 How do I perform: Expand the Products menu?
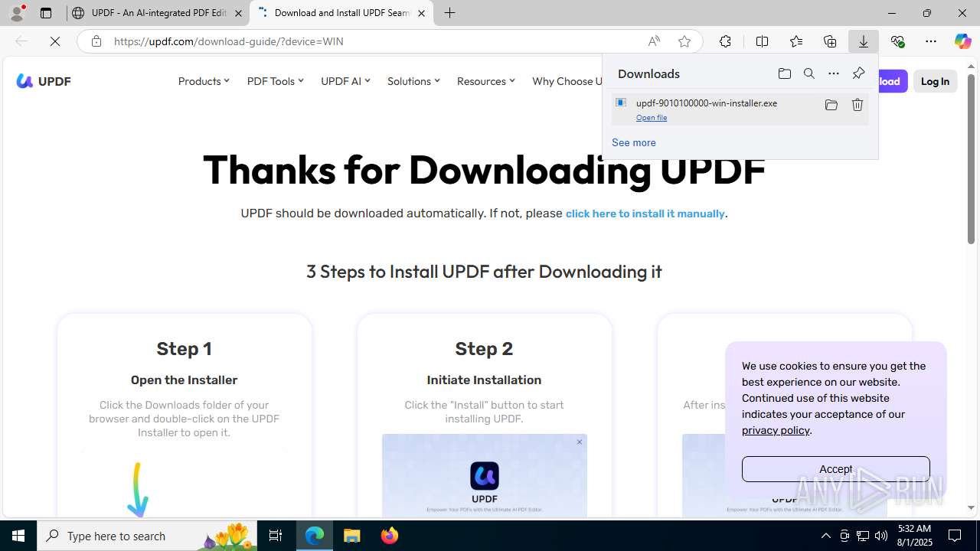[204, 81]
